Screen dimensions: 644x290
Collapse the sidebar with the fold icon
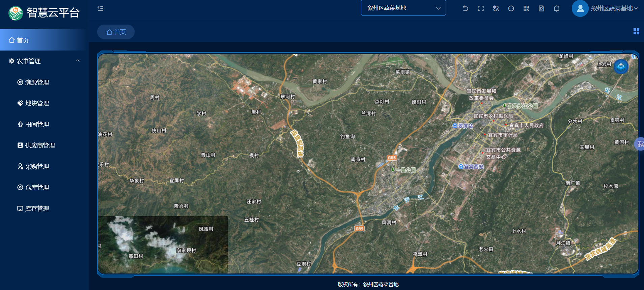tap(100, 8)
